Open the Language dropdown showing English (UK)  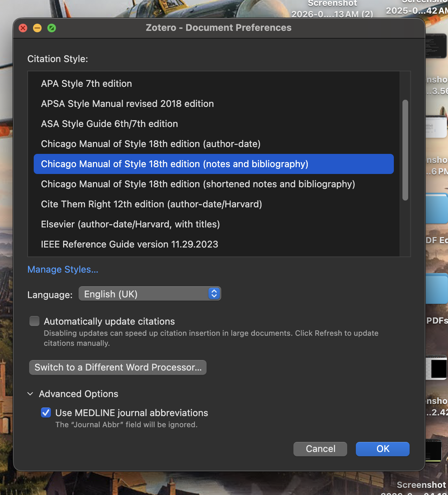(150, 294)
